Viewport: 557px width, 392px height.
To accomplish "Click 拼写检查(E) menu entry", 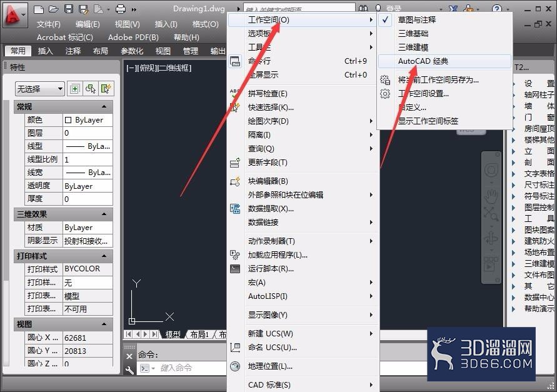I will 303,94.
